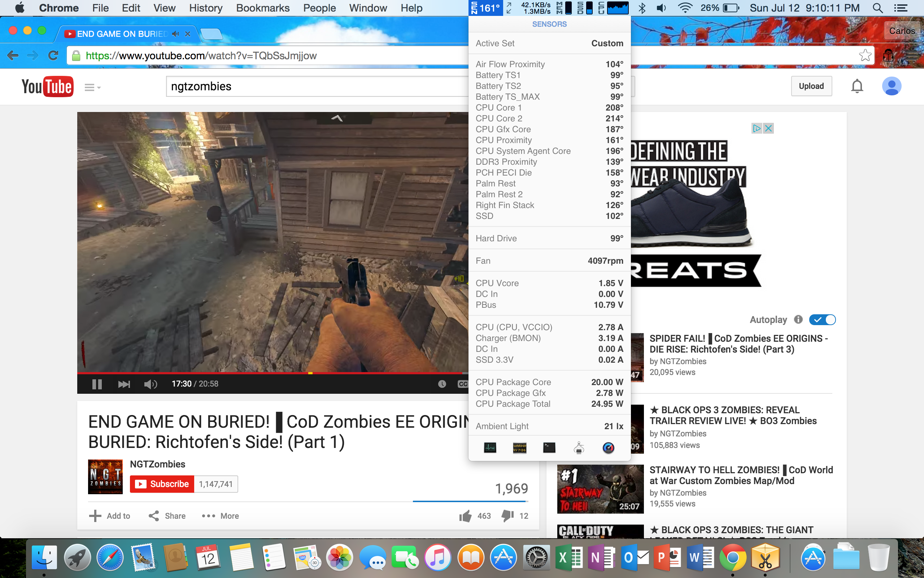Image resolution: width=924 pixels, height=578 pixels.
Task: Open Activity Monitor from Sensors panel
Action: 490,447
